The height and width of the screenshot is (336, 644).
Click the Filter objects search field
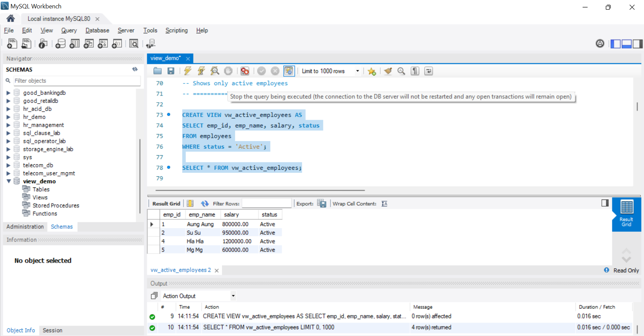pos(77,81)
